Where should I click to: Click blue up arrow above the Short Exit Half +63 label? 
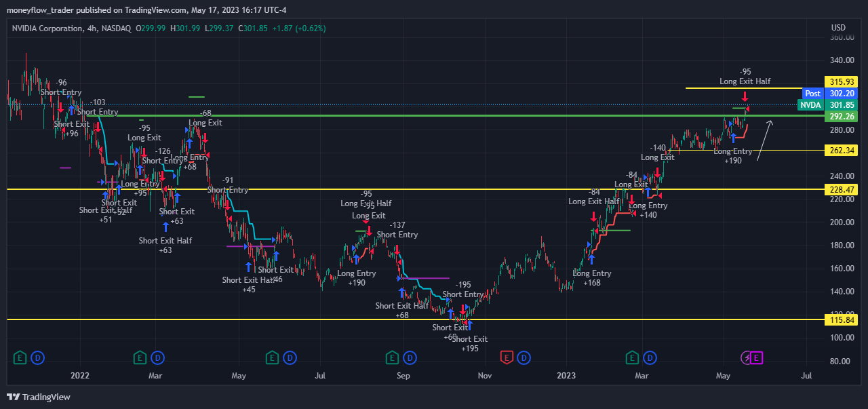coord(165,227)
